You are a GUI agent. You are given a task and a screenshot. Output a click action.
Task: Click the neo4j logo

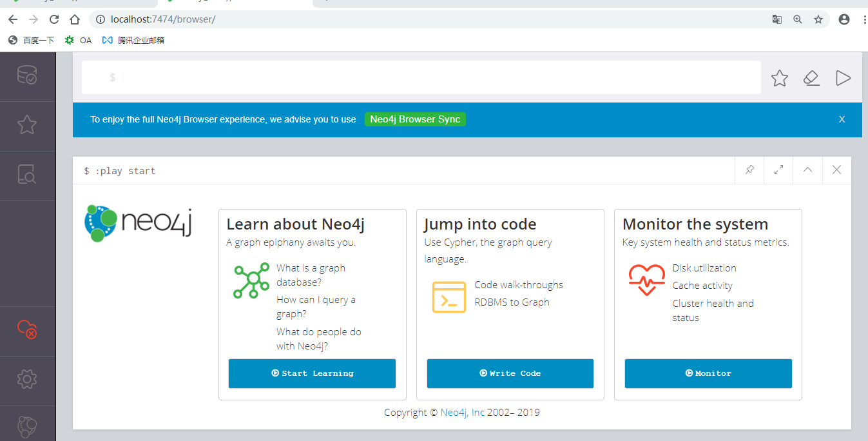[x=139, y=223]
